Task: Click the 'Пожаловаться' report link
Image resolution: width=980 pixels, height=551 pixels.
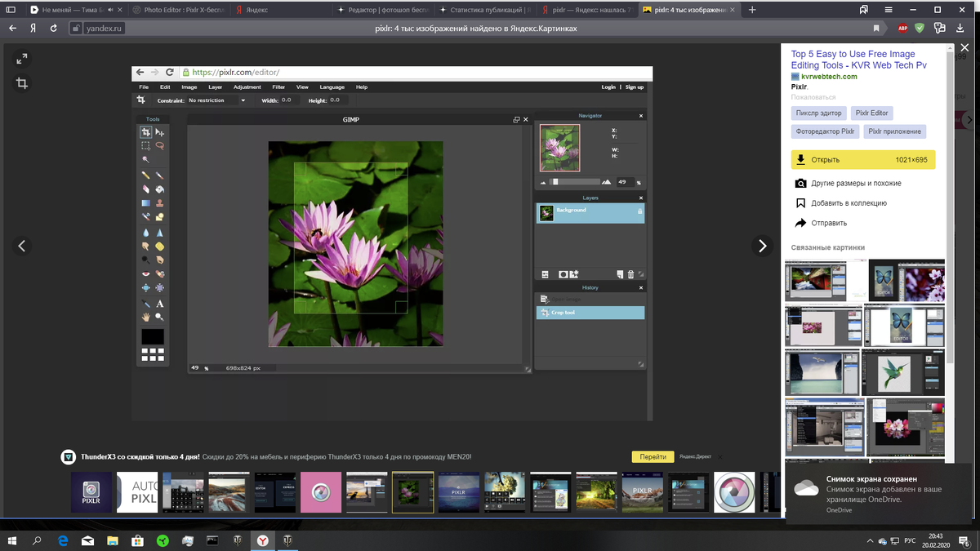Action: [x=813, y=97]
